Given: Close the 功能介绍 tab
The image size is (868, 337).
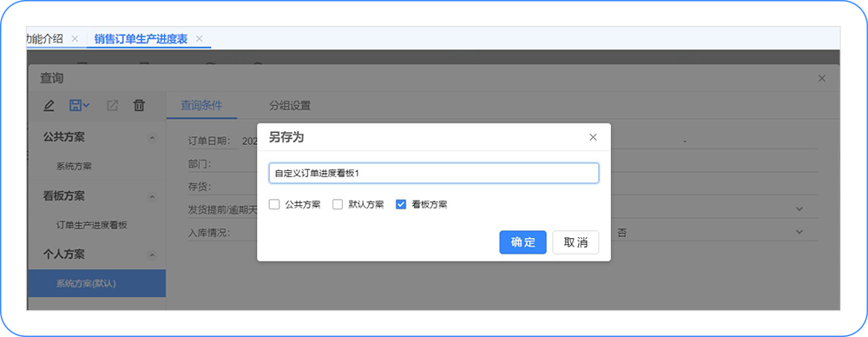Looking at the screenshot, I should (76, 39).
